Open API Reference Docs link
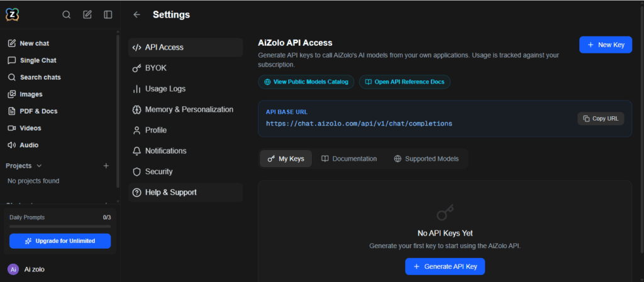This screenshot has height=282, width=644. [404, 82]
